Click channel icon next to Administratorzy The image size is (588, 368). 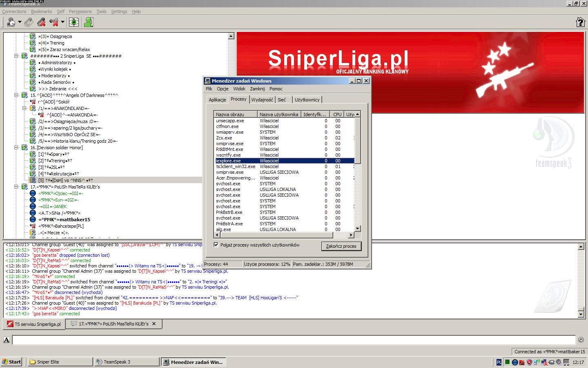click(x=33, y=63)
